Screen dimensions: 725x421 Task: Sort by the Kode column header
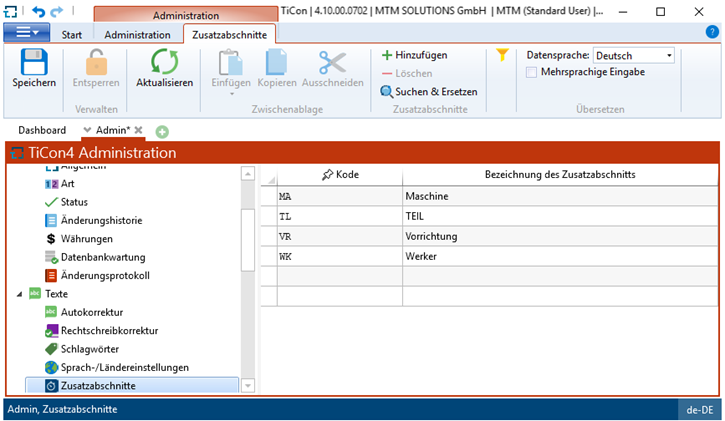340,175
